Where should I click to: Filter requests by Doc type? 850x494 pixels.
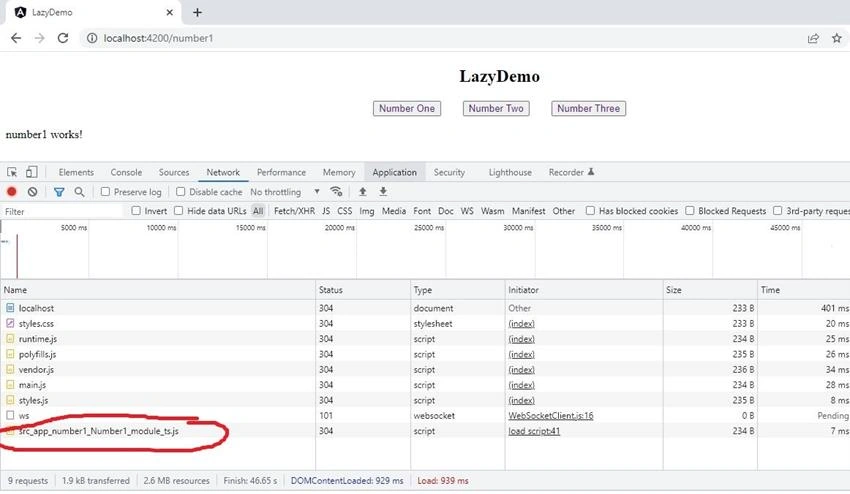pos(446,211)
